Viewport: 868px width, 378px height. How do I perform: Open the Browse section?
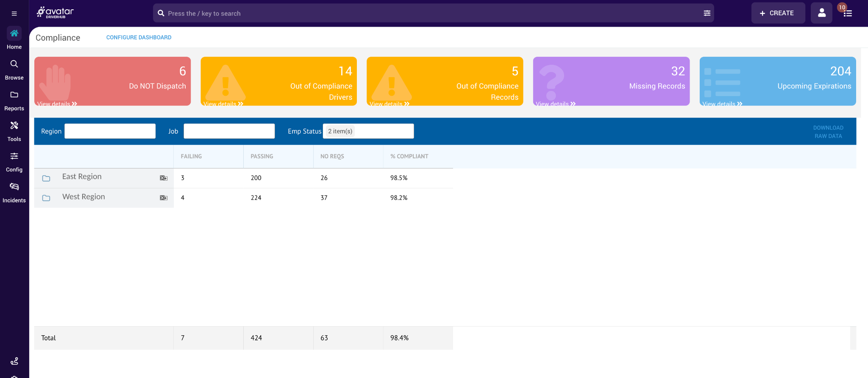(x=14, y=69)
